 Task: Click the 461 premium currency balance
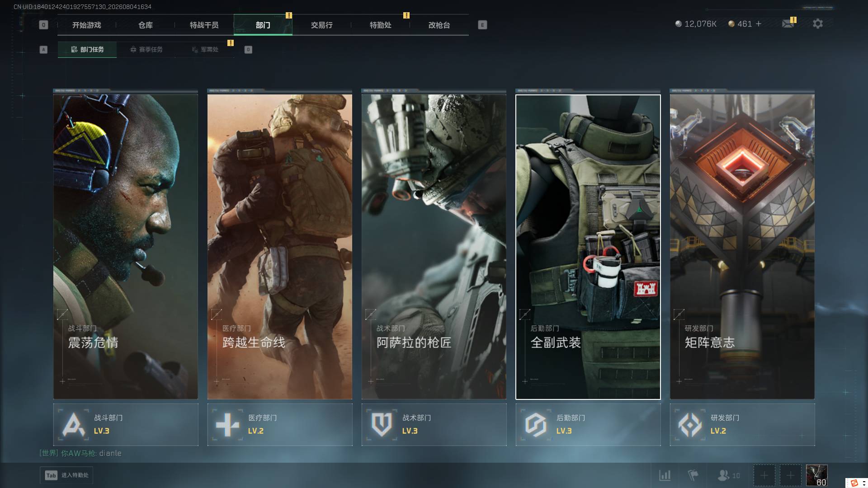(745, 24)
